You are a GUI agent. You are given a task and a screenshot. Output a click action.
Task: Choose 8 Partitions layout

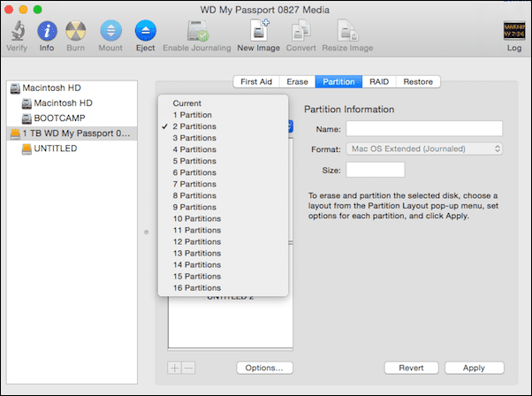coord(224,195)
